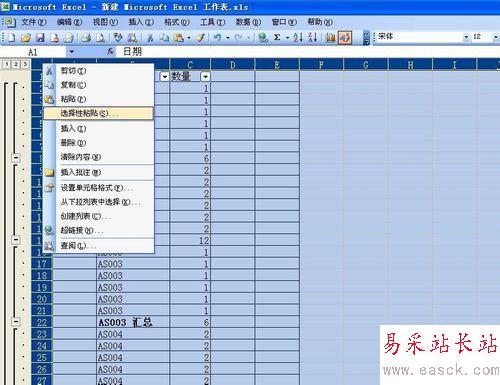Choose 插入批注 from the context menu

pos(99,172)
